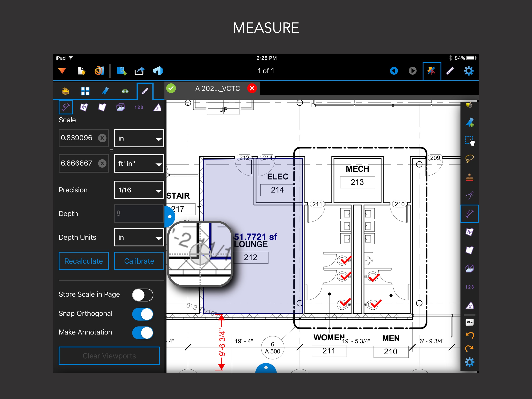Click the count tool labeled 123 in the right toolbar
The height and width of the screenshot is (399, 532).
tap(469, 287)
